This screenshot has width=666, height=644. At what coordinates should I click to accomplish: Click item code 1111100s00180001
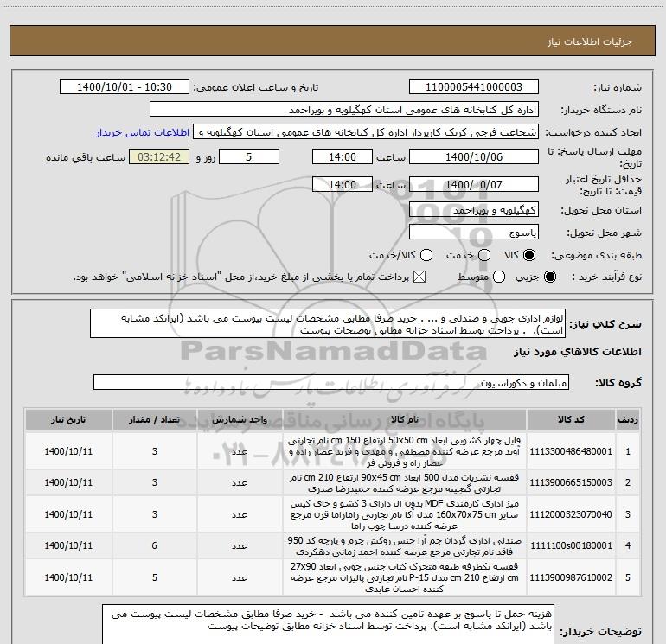point(571,545)
